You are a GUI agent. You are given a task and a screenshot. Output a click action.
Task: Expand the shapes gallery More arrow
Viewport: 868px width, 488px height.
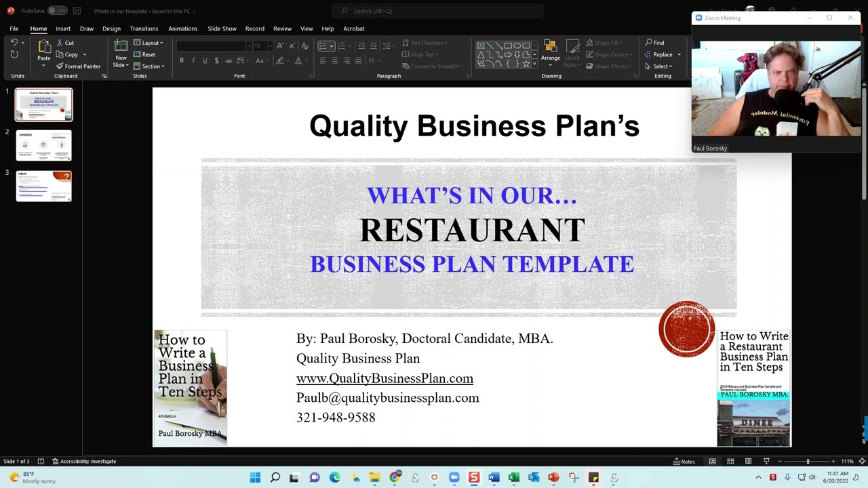pos(534,64)
